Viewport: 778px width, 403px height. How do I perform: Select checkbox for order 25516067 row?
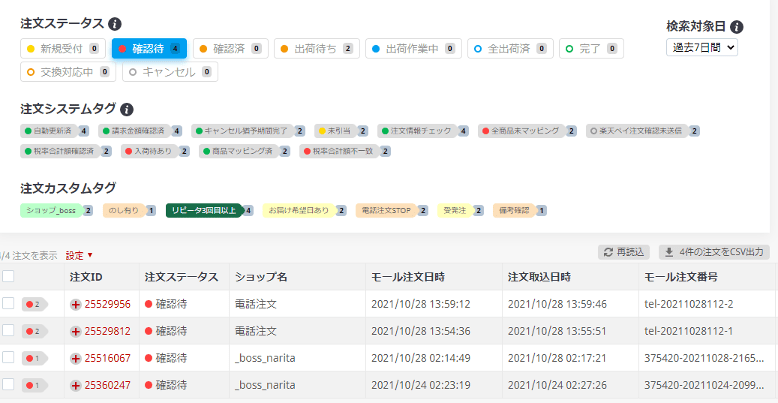pos(8,358)
